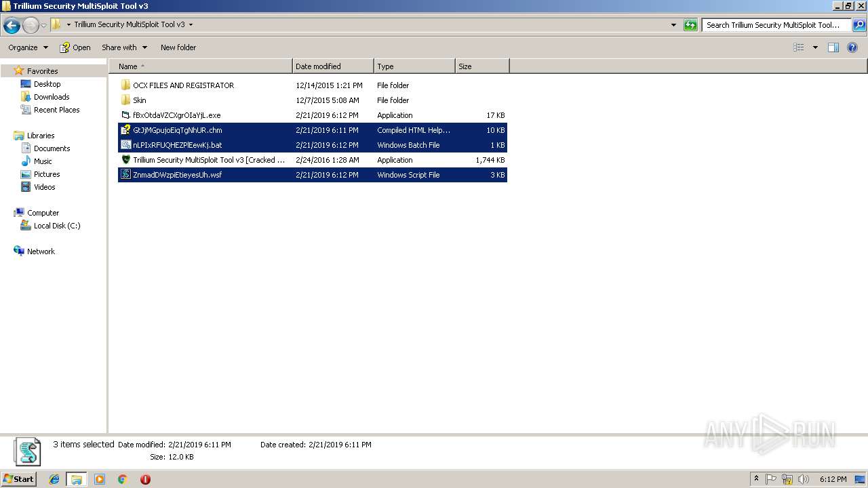
Task: Open the address bar history dropdown
Action: pos(673,25)
